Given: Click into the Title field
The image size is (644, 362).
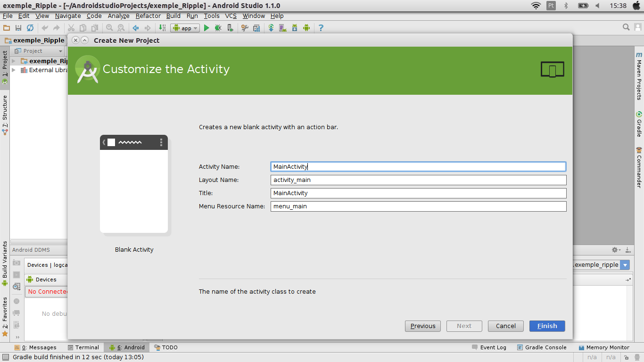Looking at the screenshot, I should click(418, 193).
